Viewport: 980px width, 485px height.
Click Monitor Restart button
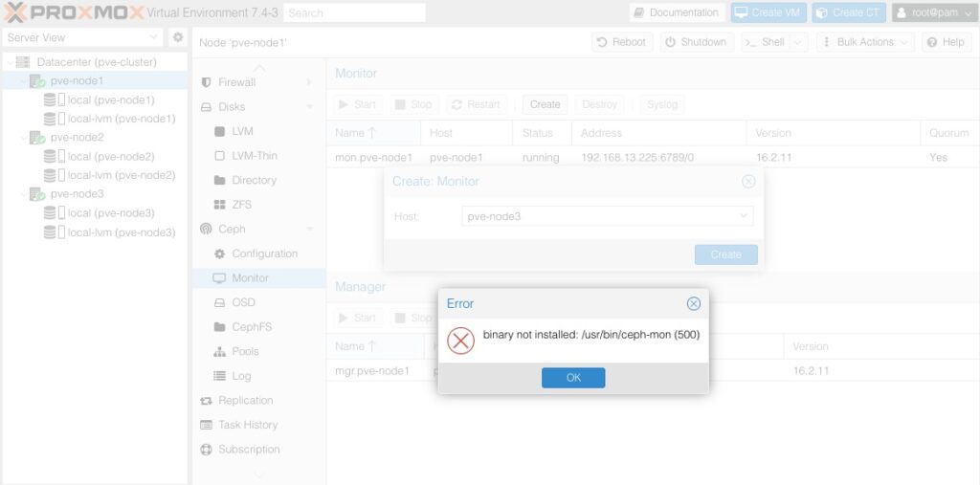(x=477, y=104)
